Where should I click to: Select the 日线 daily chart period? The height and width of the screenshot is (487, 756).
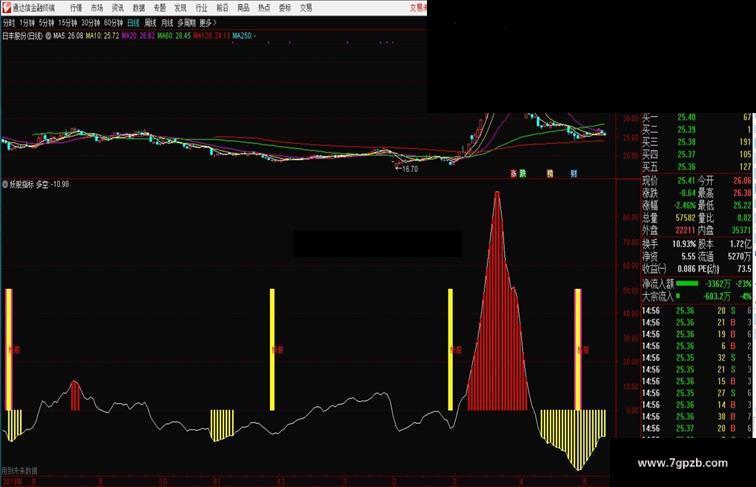(x=134, y=23)
